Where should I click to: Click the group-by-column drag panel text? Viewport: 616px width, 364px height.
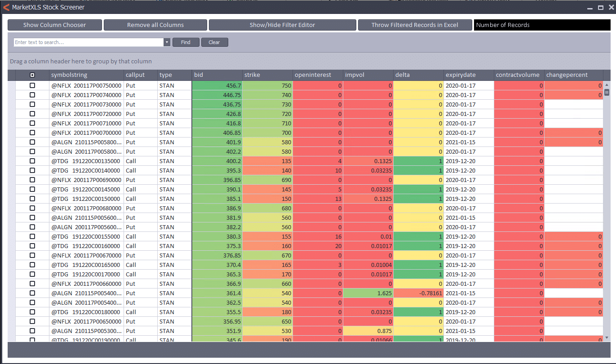coord(81,61)
